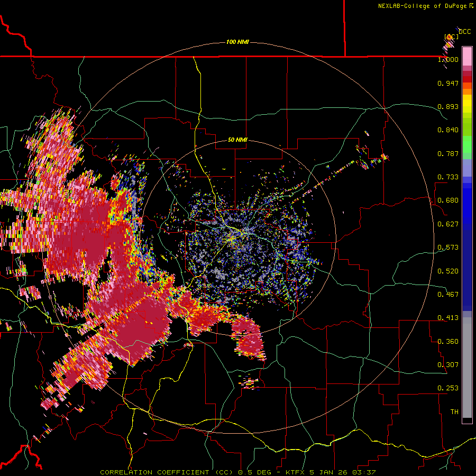Image resolution: width=476 pixels, height=476 pixels.
Task: Click the [CC] label near the color bar
Action: [452, 36]
